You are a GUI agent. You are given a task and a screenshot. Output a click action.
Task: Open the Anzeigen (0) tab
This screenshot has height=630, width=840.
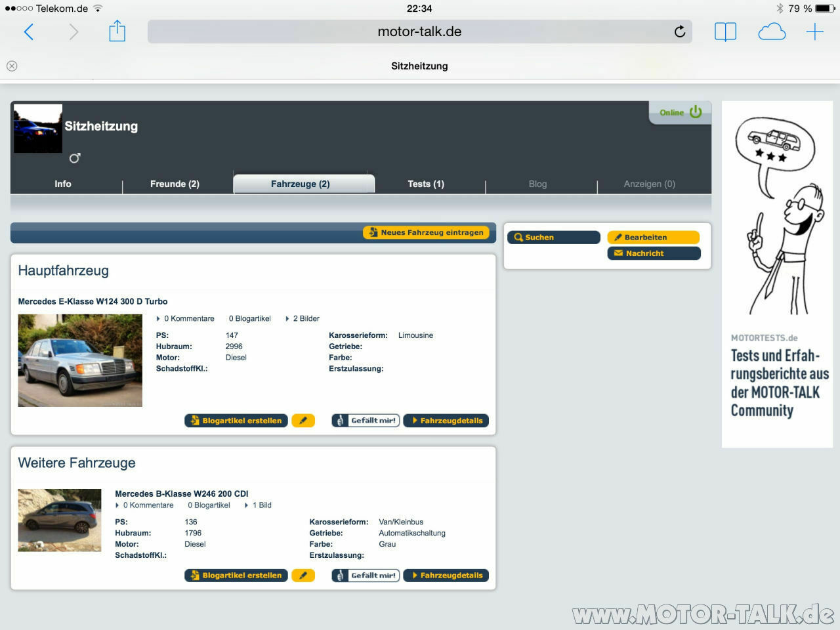pos(649,184)
